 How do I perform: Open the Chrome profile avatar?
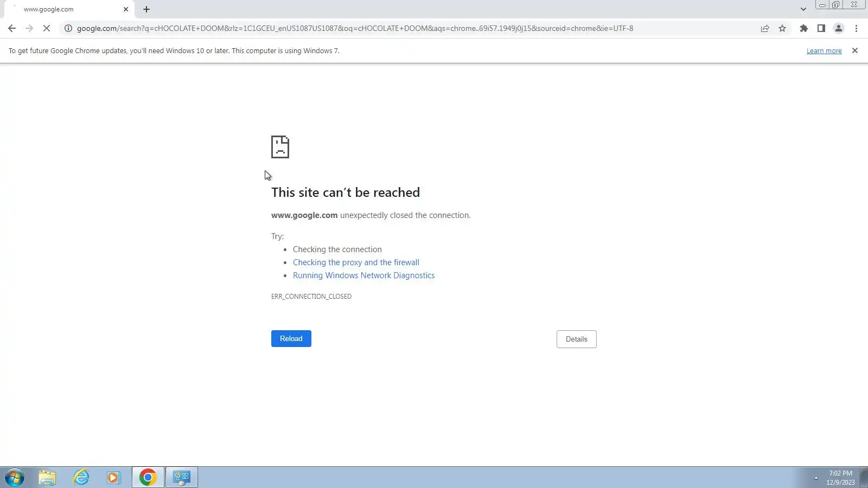[839, 28]
